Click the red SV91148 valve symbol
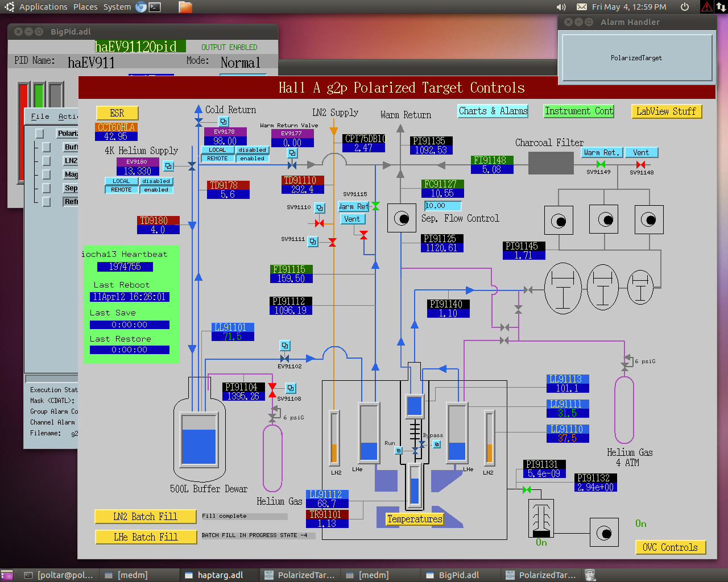 click(640, 165)
